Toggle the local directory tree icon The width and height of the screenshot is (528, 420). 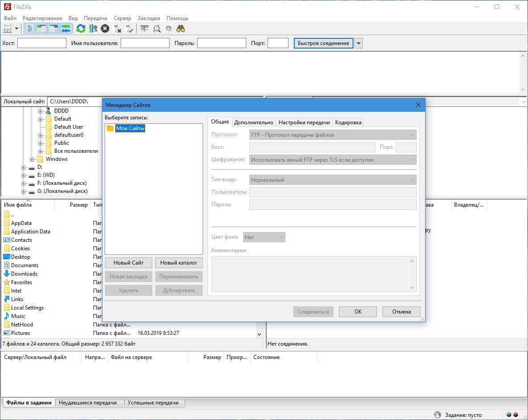[x=42, y=29]
